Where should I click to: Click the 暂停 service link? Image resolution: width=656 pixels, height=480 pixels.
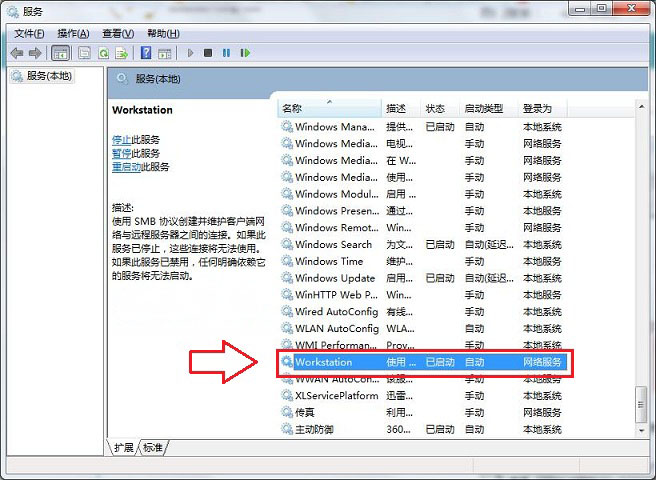coord(121,154)
